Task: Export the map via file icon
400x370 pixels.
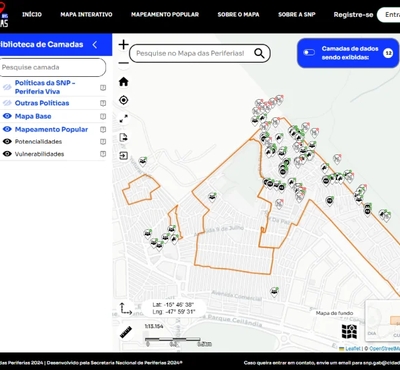Action: click(x=124, y=137)
